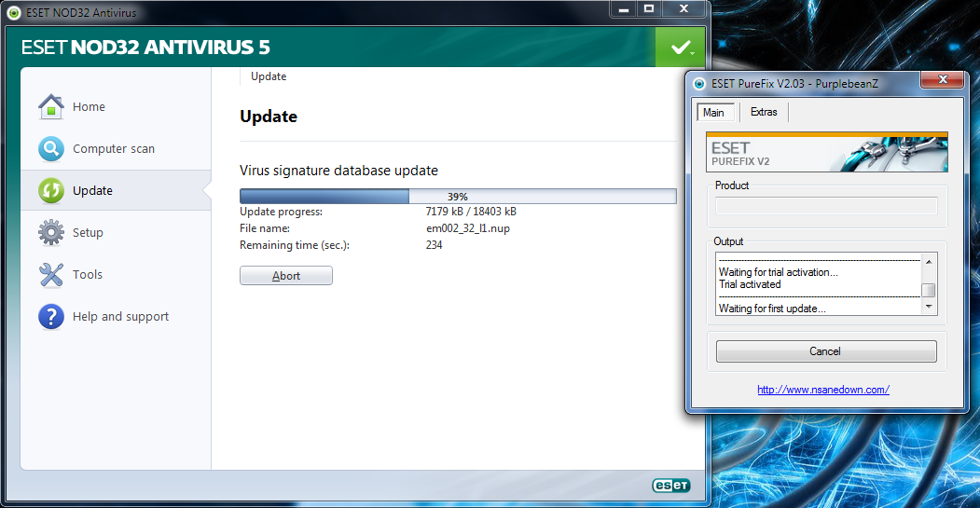The image size is (980, 508).
Task: Abort the virus signature update
Action: (x=286, y=276)
